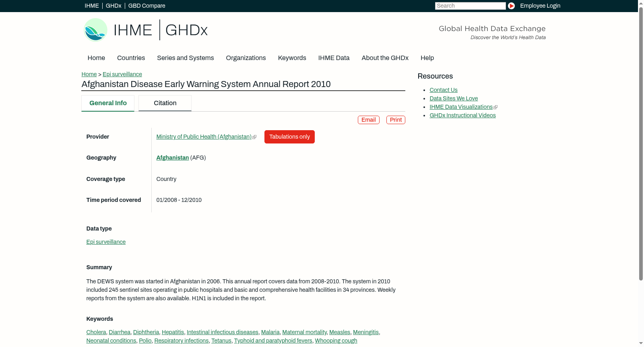644x347 pixels.
Task: Click the Hepatitis keyword
Action: 173,332
